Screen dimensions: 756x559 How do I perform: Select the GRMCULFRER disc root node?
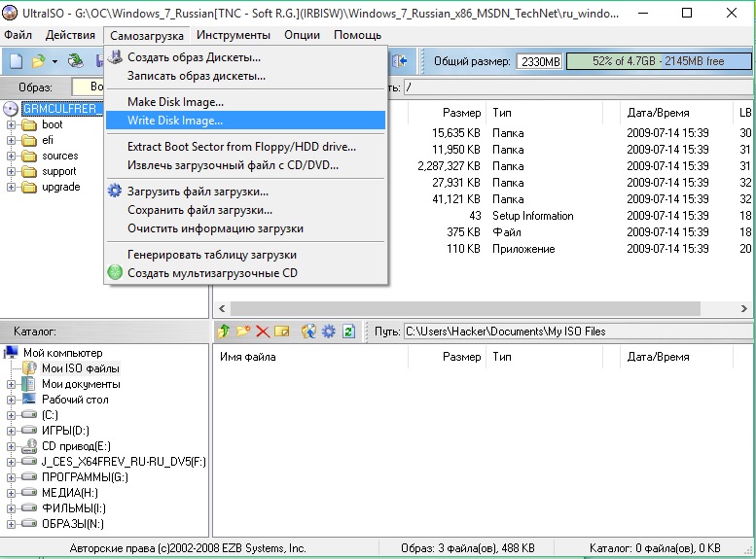click(x=61, y=109)
